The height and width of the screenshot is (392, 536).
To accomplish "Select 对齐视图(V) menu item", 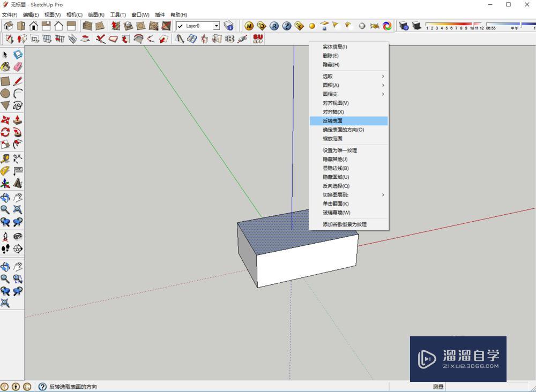I will (x=349, y=103).
